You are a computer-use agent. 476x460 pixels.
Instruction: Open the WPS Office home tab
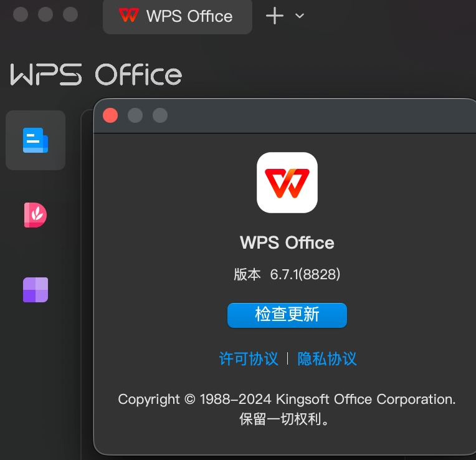[x=178, y=16]
